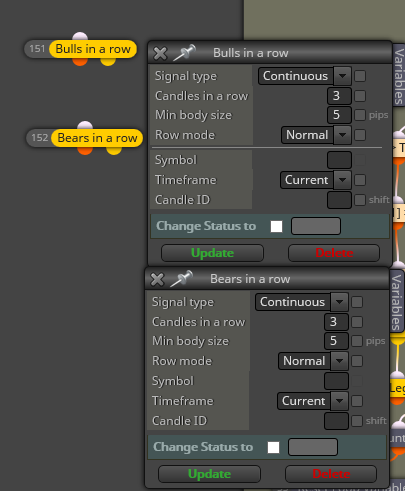
Task: Open Variables tab beside Bears in a row panel
Action: coord(396,302)
